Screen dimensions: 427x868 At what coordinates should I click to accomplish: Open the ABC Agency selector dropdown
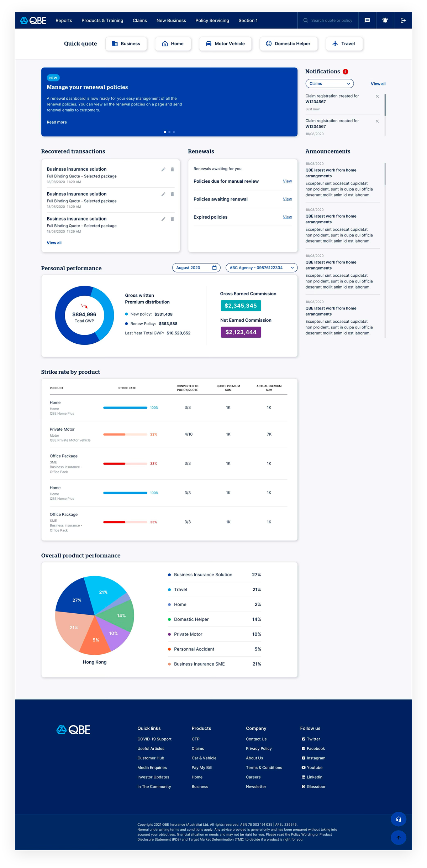tap(262, 268)
